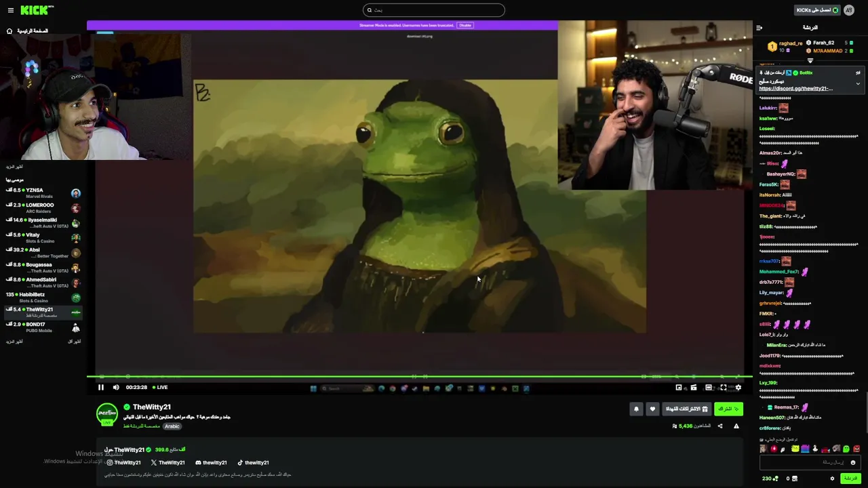Image resolution: width=868 pixels, height=488 pixels.
Task: Click the TheWitty21 channel avatar
Action: pyautogui.click(x=107, y=414)
